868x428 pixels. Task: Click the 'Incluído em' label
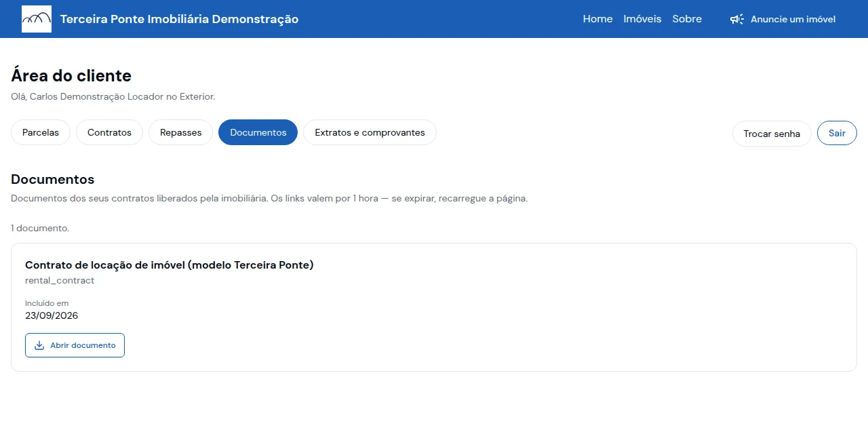(47, 303)
